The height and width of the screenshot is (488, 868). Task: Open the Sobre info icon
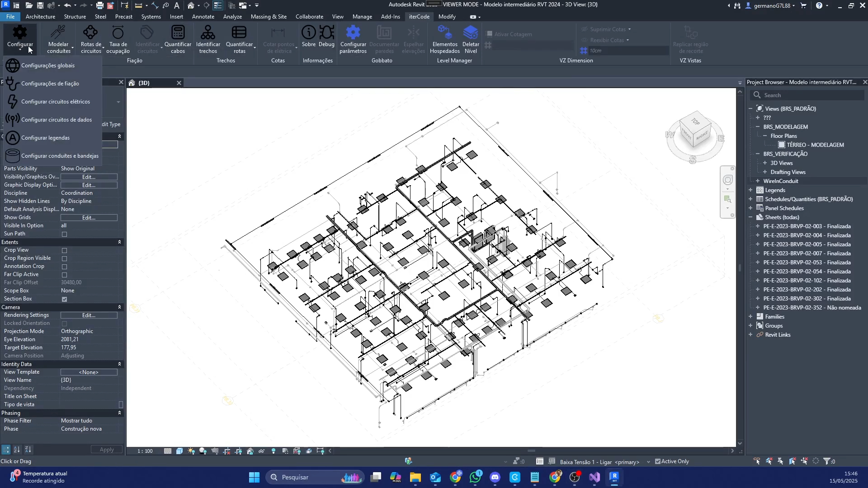coord(308,33)
